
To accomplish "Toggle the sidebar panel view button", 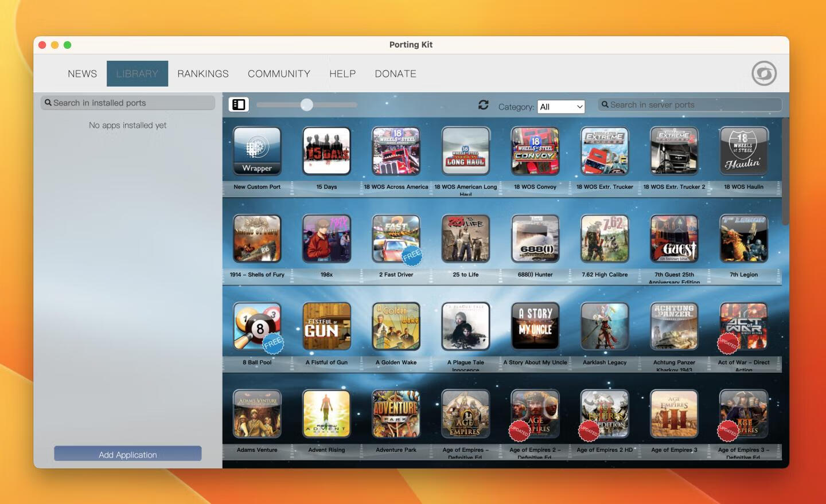I will click(239, 104).
